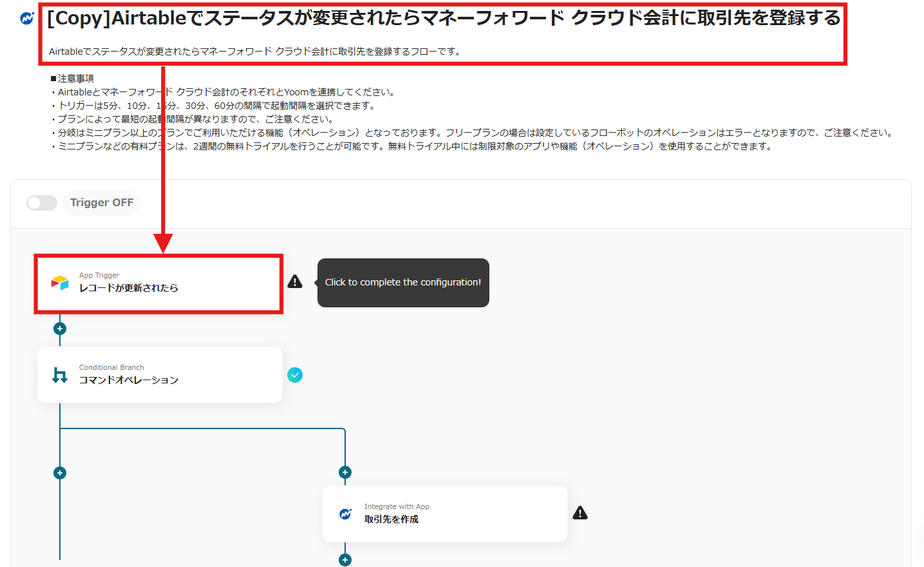This screenshot has width=924, height=567.
Task: Click the Money Forward icon in the 取引先を作成 card
Action: (346, 514)
